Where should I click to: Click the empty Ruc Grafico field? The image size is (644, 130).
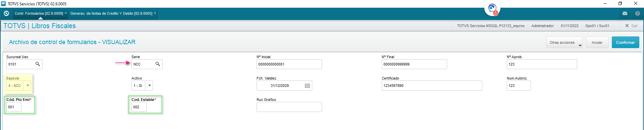289,107
